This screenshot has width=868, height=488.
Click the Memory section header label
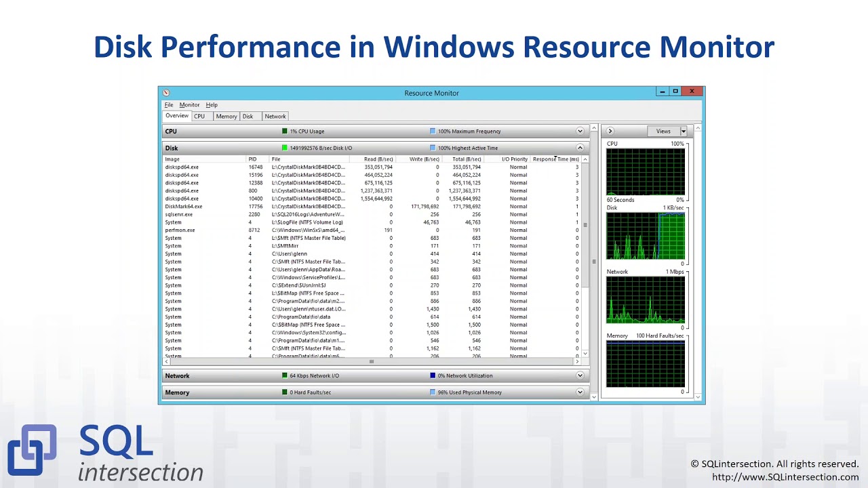177,392
